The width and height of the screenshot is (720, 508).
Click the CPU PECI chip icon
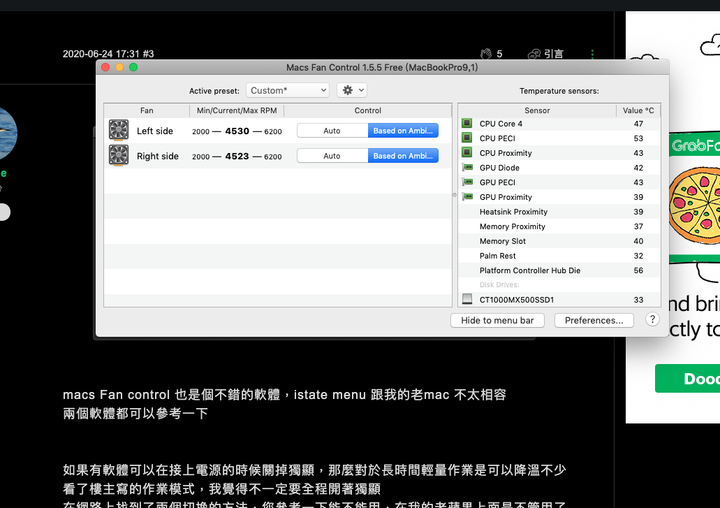click(467, 138)
